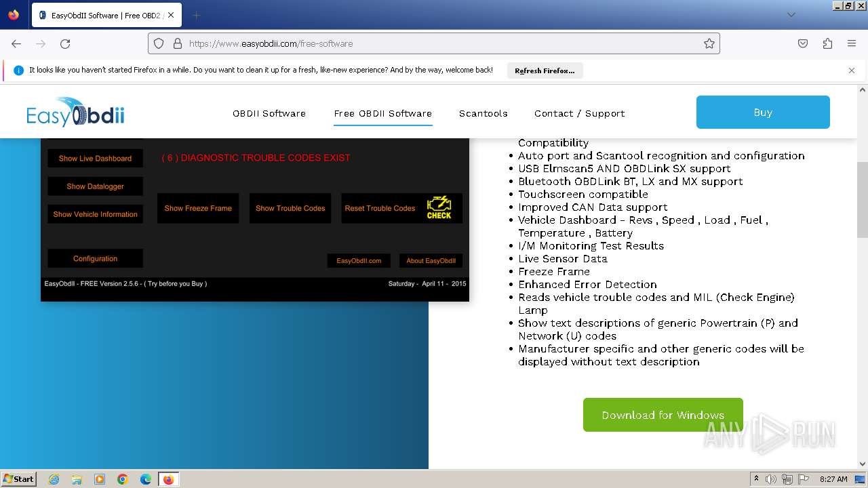
Task: Click the browser back arrow
Action: [16, 43]
